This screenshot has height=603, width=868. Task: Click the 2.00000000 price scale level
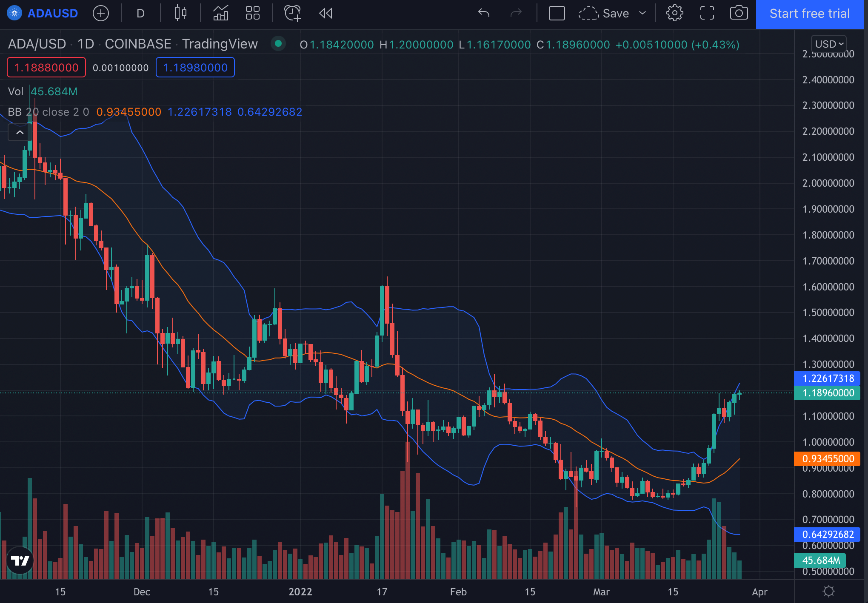[828, 183]
